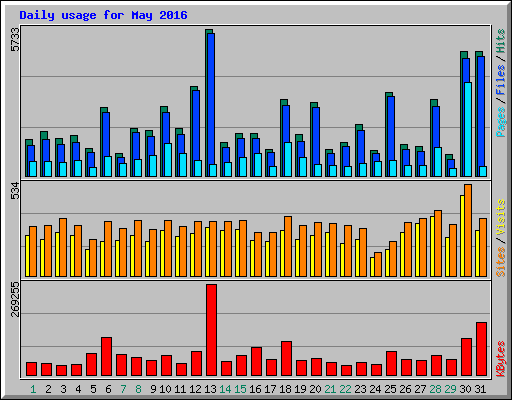The height and width of the screenshot is (400, 512).
Task: Click day label 3 on the x-axis
Action: (x=63, y=389)
